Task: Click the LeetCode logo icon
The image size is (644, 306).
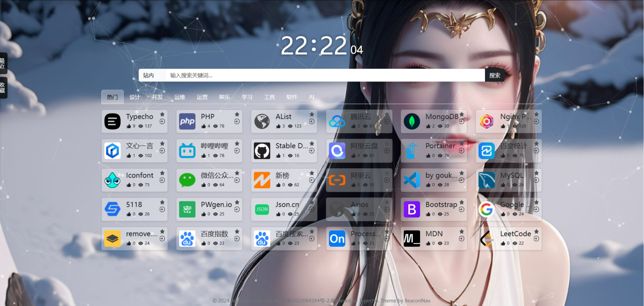Action: [486, 239]
